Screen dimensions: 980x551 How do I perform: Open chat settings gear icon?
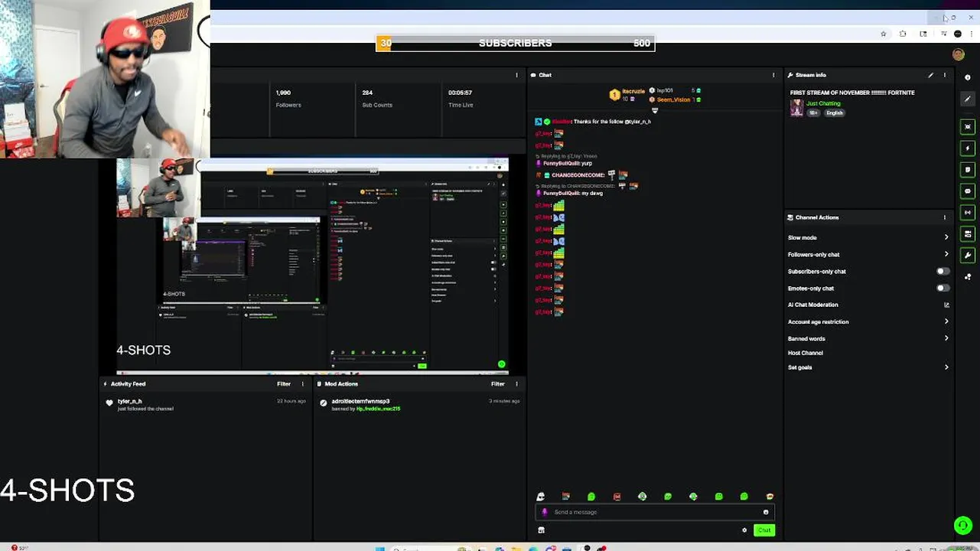(744, 530)
